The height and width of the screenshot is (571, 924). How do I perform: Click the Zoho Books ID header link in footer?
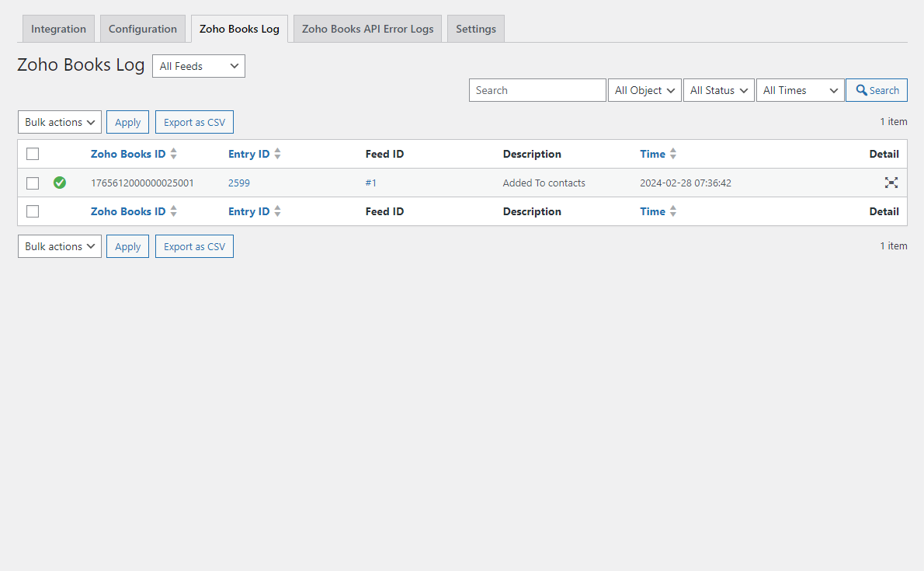pyautogui.click(x=128, y=211)
